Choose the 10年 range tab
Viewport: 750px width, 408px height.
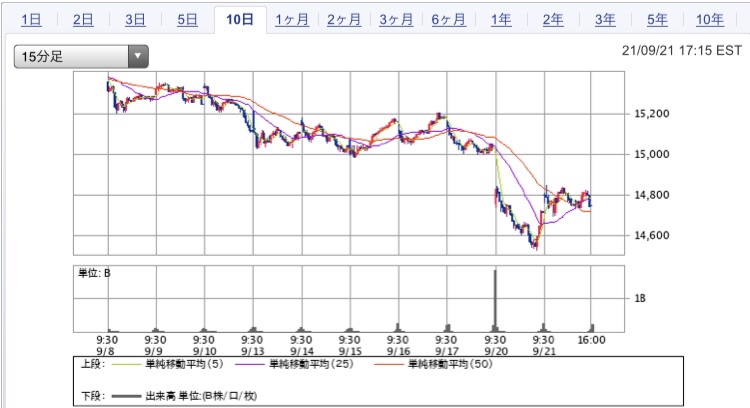pos(710,20)
